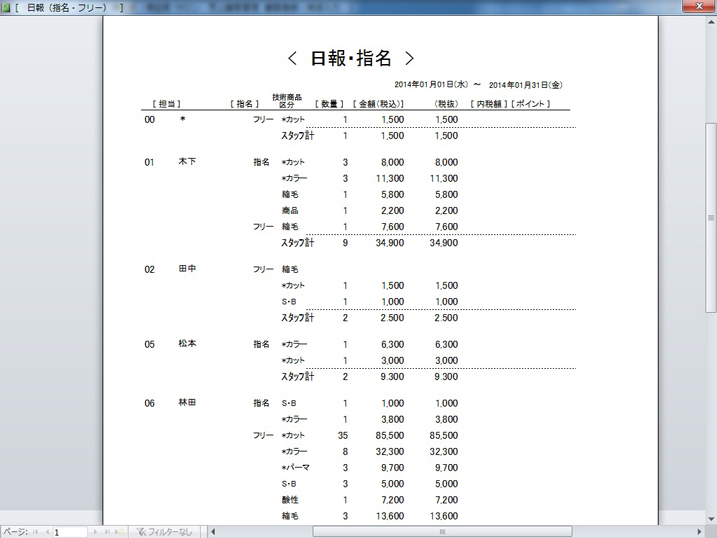Click the [金額(税込)] column header

tap(378, 104)
